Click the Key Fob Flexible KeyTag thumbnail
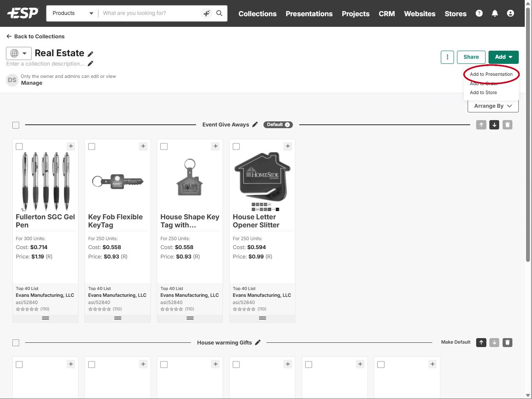The image size is (532, 399). point(118,181)
